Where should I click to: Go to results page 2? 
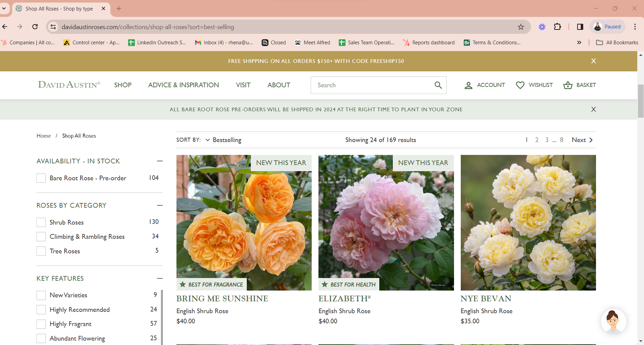[x=537, y=140]
